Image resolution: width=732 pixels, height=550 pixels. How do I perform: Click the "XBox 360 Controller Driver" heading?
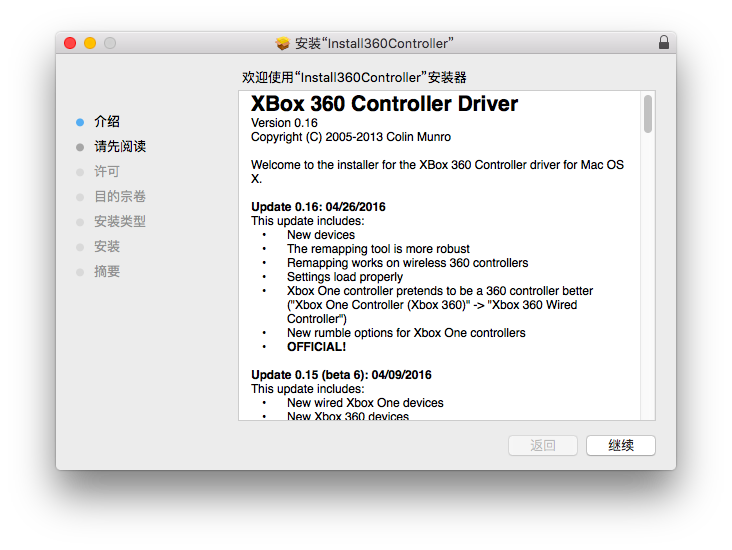[384, 104]
